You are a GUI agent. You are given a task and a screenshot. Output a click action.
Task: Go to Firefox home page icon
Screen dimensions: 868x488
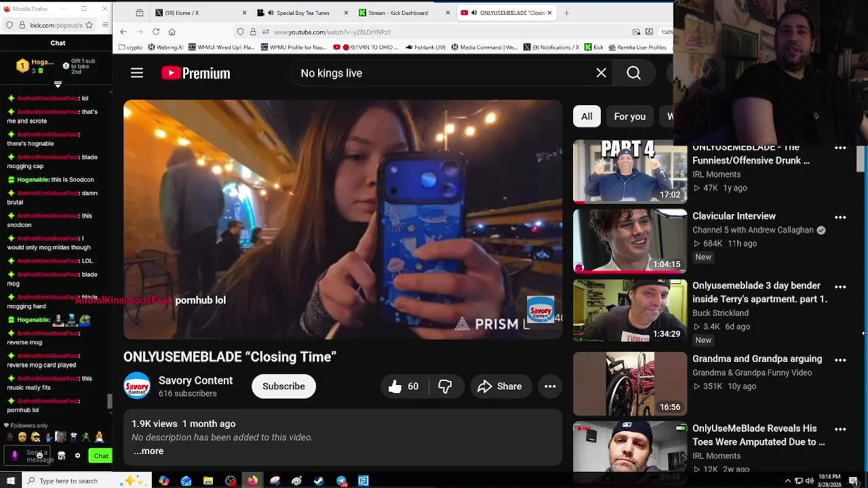pyautogui.click(x=172, y=32)
